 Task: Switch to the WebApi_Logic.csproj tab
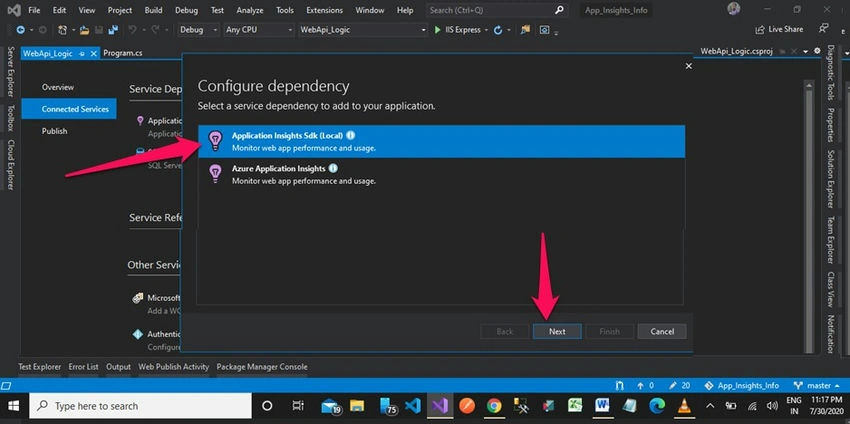pyautogui.click(x=736, y=51)
